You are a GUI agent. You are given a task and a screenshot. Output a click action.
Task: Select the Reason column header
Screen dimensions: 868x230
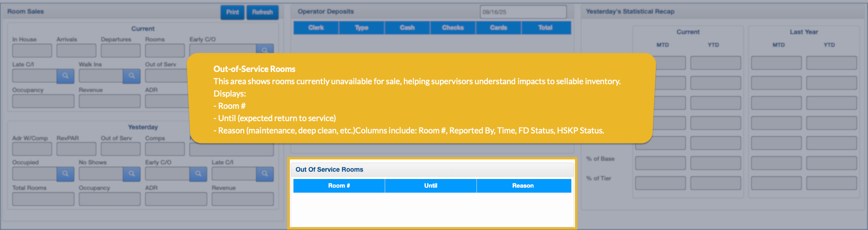tap(523, 186)
